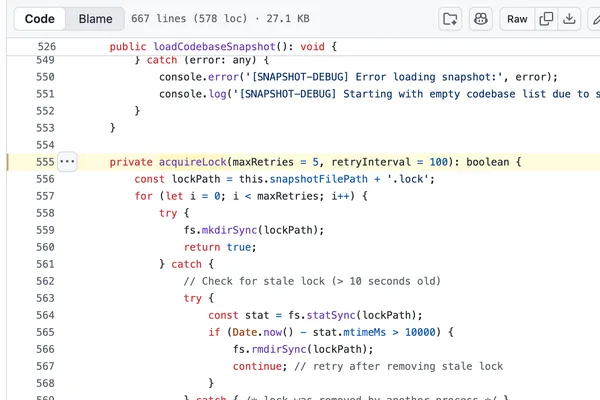Image resolution: width=600 pixels, height=400 pixels.
Task: Click the loadCodebaseSnapshot function name
Action: (214, 47)
